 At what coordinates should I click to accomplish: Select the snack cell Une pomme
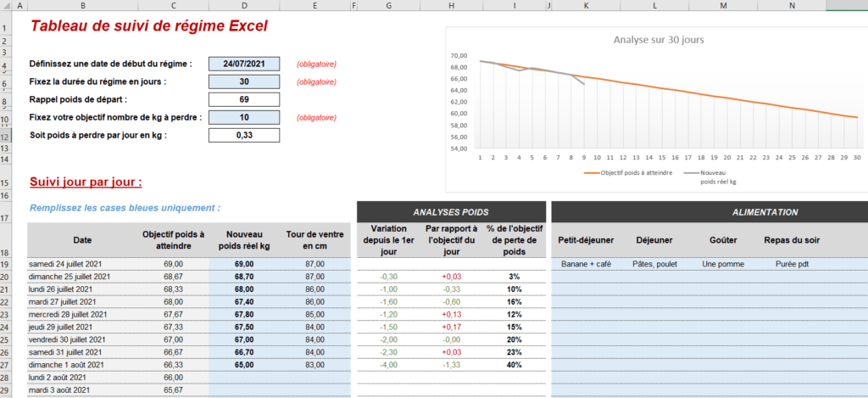pos(723,264)
